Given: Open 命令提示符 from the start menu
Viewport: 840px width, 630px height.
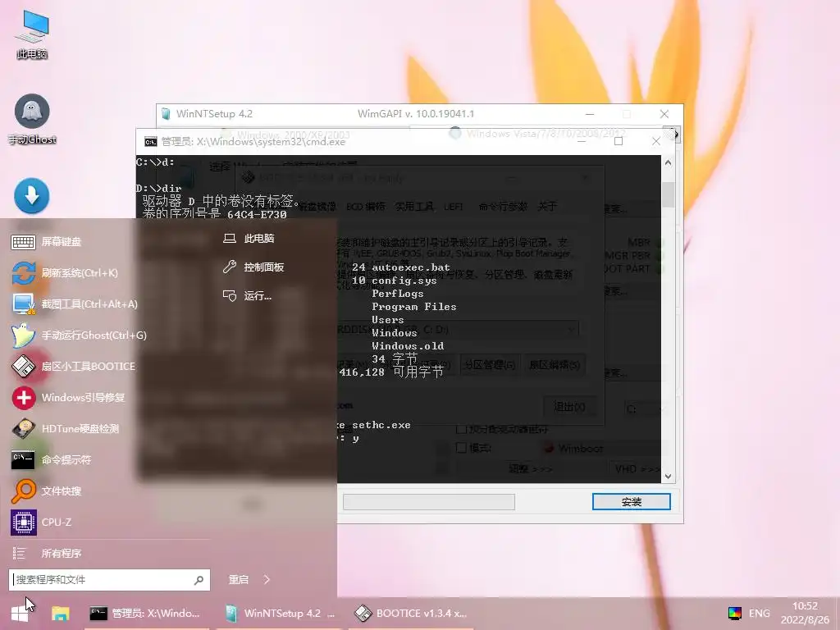Looking at the screenshot, I should pos(51,459).
